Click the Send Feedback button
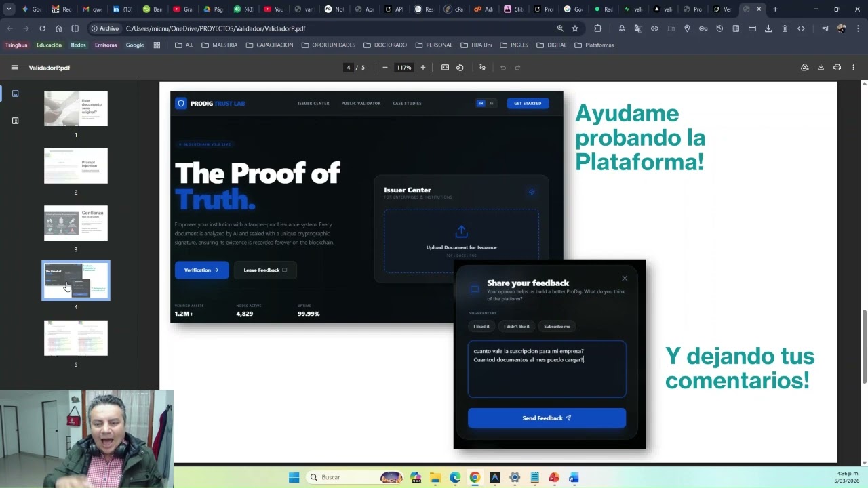 point(547,418)
